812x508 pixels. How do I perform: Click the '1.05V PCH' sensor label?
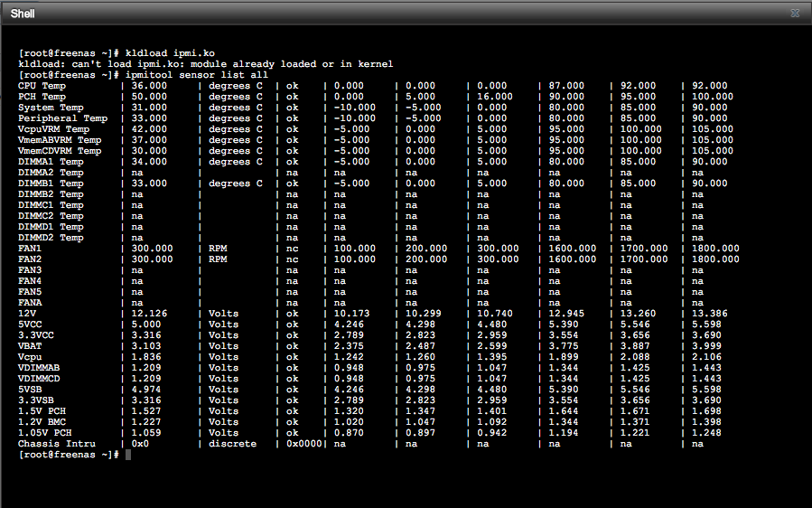[x=45, y=434]
